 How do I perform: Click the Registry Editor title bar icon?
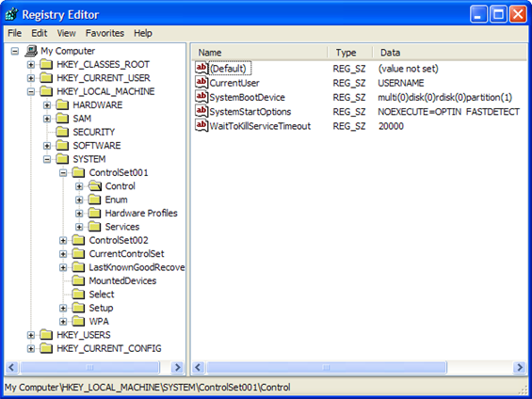(12, 14)
